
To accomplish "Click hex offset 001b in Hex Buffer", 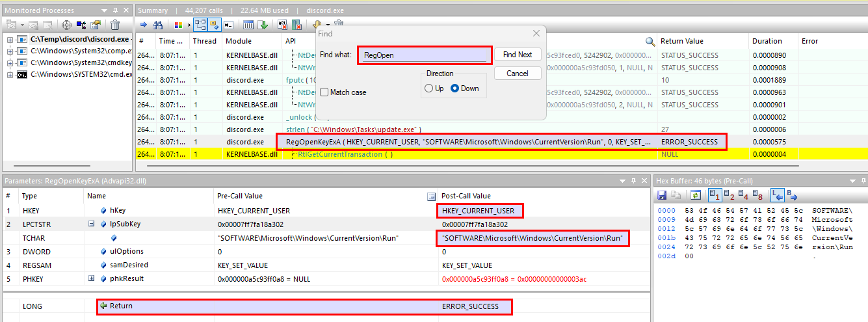I will [x=665, y=238].
